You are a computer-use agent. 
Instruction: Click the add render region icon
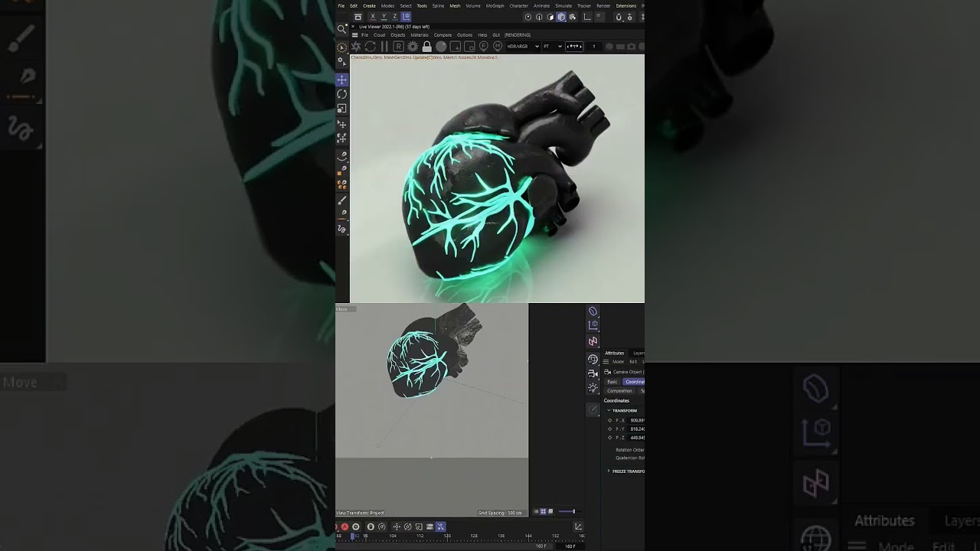click(456, 47)
